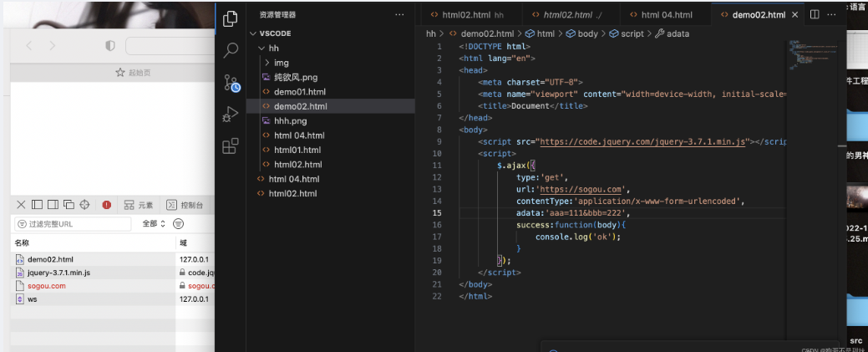
Task: Follow the jquery-3.7.1.min.js URL link
Action: point(643,141)
